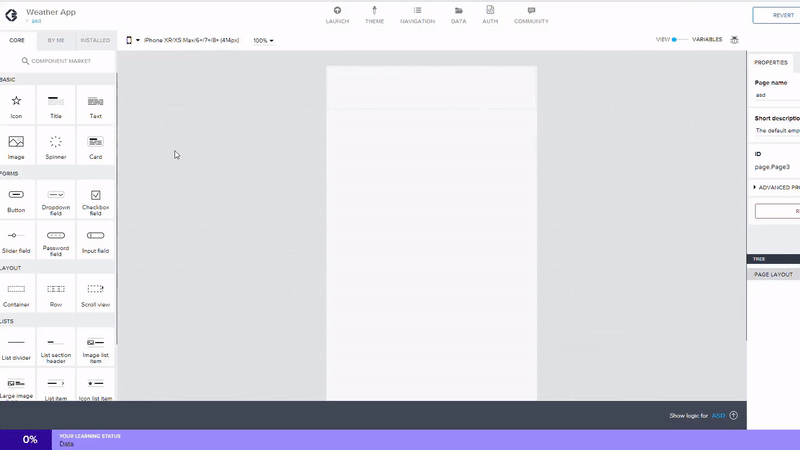
Task: Select the Slider field component
Action: point(16,236)
